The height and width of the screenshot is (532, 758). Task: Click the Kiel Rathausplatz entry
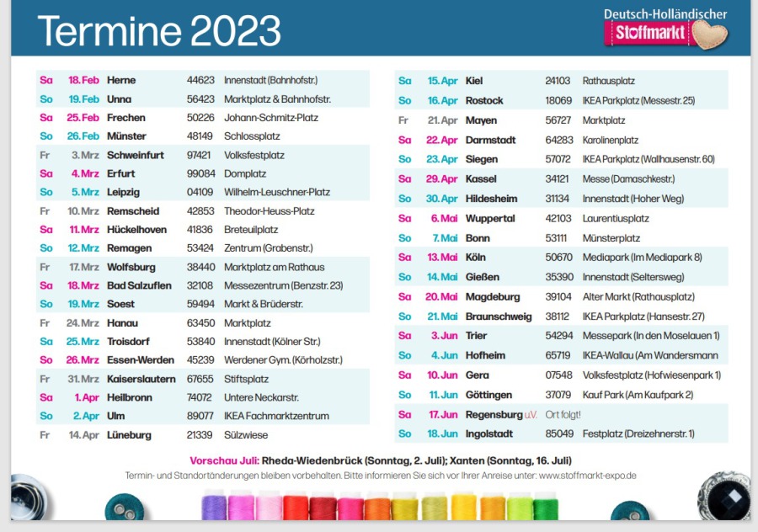point(560,81)
